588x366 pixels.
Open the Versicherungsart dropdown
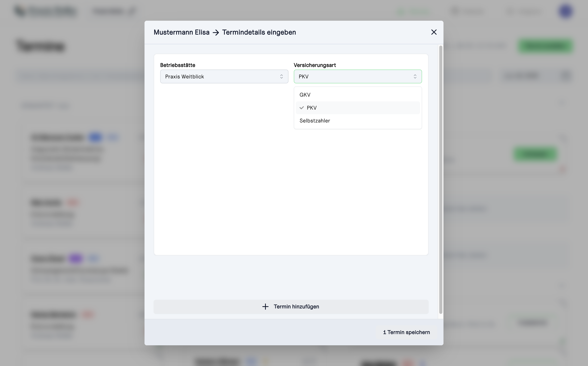(x=358, y=76)
